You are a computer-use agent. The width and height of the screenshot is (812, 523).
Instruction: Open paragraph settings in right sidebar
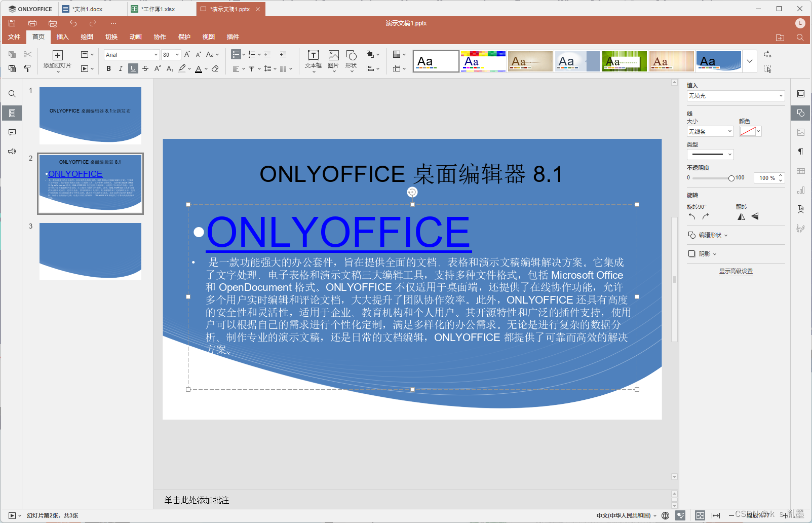pyautogui.click(x=801, y=152)
